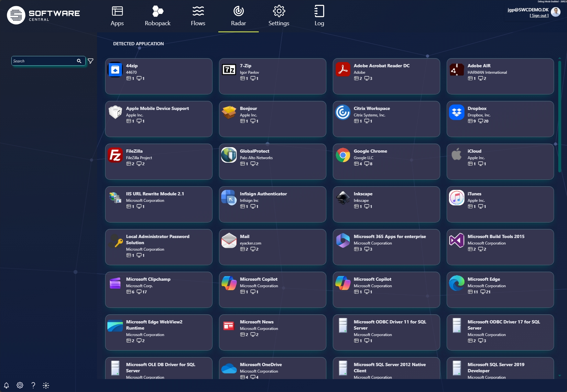Click the 44zip application icon
Screen dimensions: 567x392
pos(115,70)
